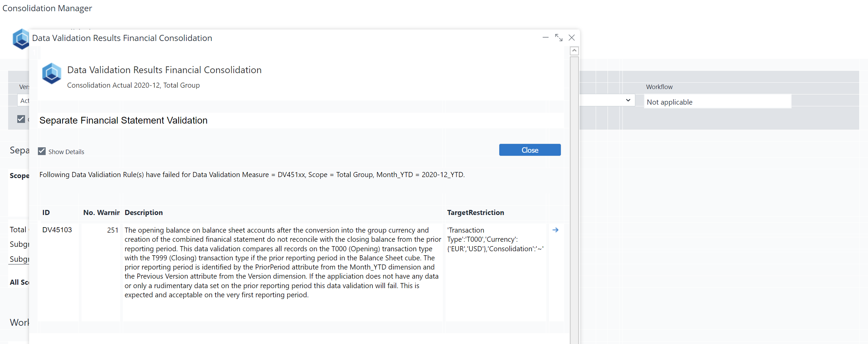Click the Consolidation Manager cube logo behind the dialog
Screen dimensions: 868x344
tap(20, 39)
